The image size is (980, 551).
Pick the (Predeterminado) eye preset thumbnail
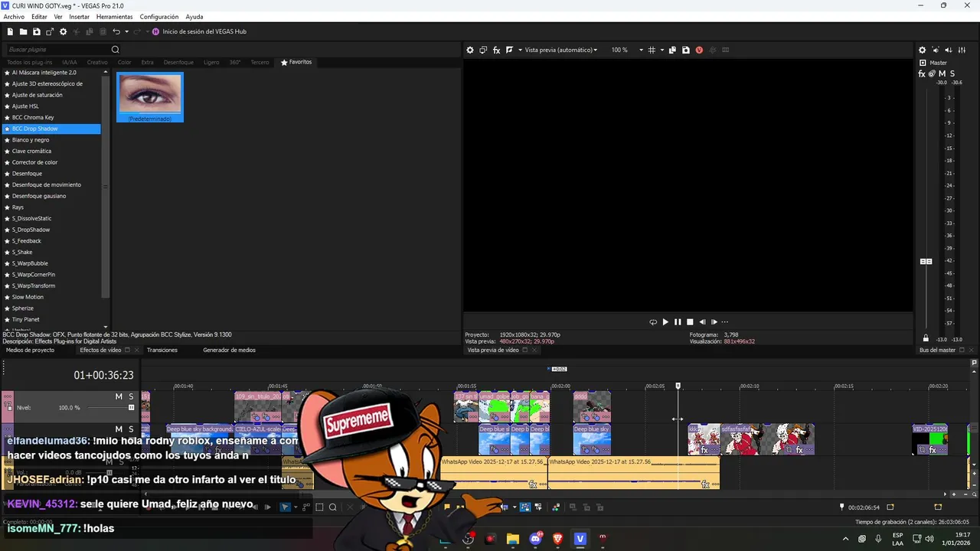(150, 97)
